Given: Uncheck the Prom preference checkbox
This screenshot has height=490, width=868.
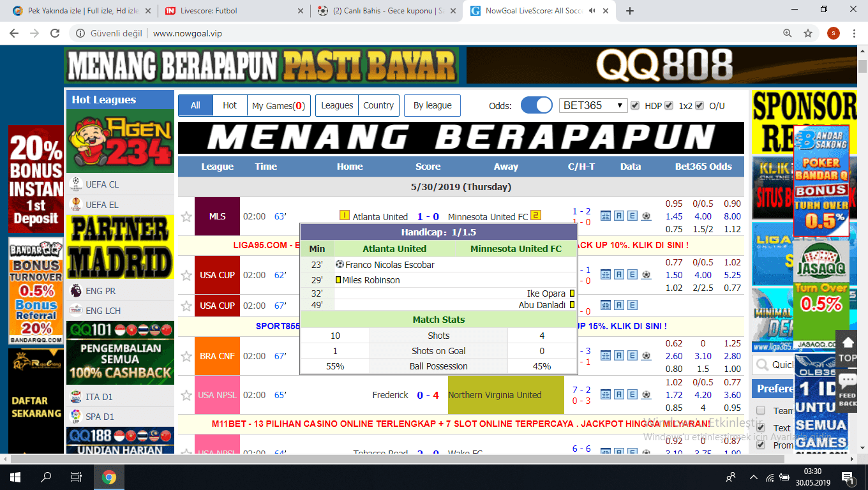Looking at the screenshot, I should (x=761, y=445).
